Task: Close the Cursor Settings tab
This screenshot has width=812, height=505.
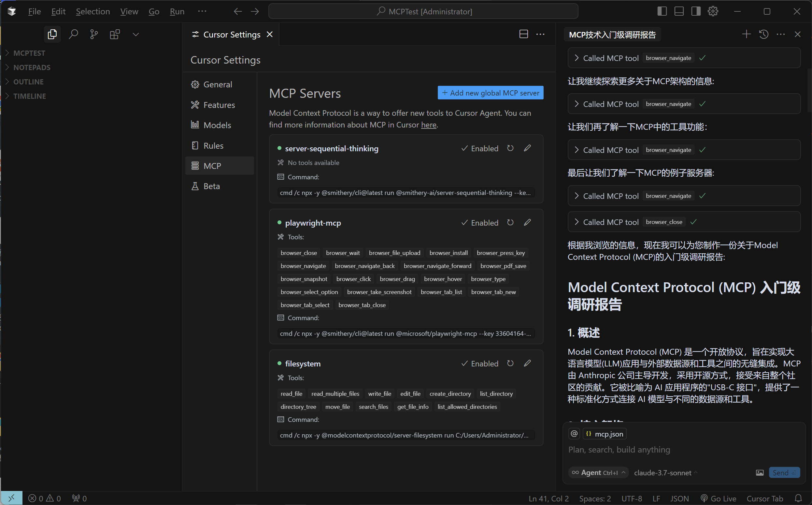Action: [x=270, y=35]
